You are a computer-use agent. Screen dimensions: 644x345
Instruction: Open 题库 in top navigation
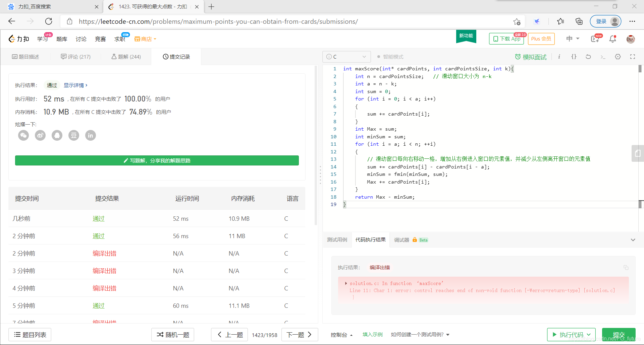tap(62, 39)
